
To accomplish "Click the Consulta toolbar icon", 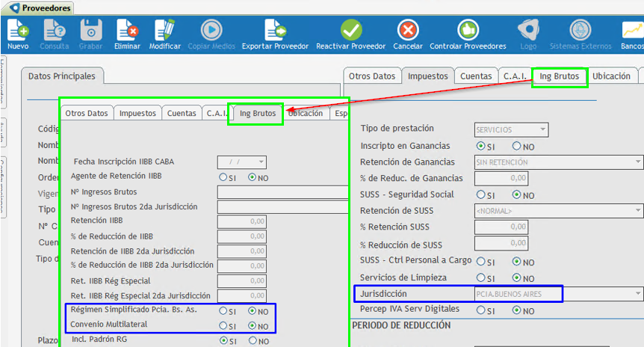I will (55, 31).
